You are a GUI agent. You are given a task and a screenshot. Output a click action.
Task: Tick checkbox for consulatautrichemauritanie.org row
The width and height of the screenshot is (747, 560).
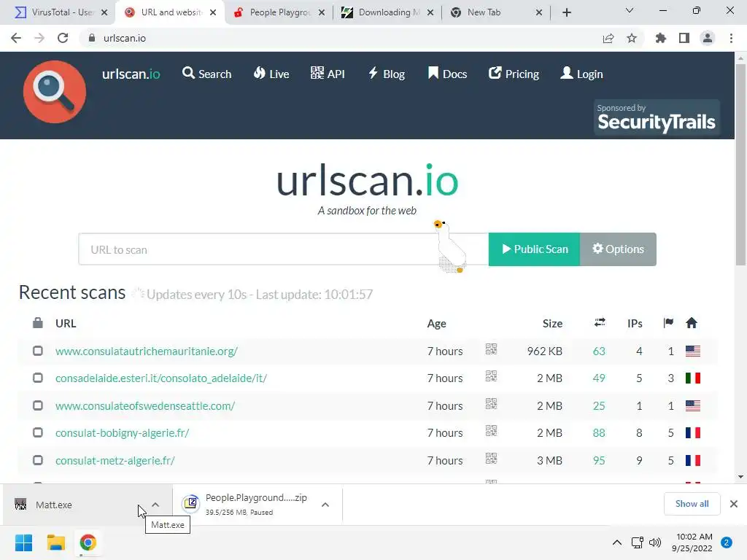point(38,351)
